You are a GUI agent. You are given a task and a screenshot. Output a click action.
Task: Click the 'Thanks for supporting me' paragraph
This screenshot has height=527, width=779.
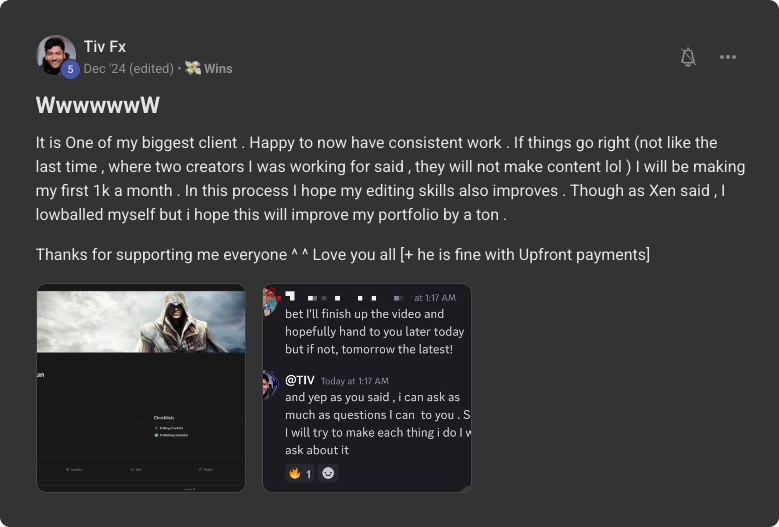[342, 254]
